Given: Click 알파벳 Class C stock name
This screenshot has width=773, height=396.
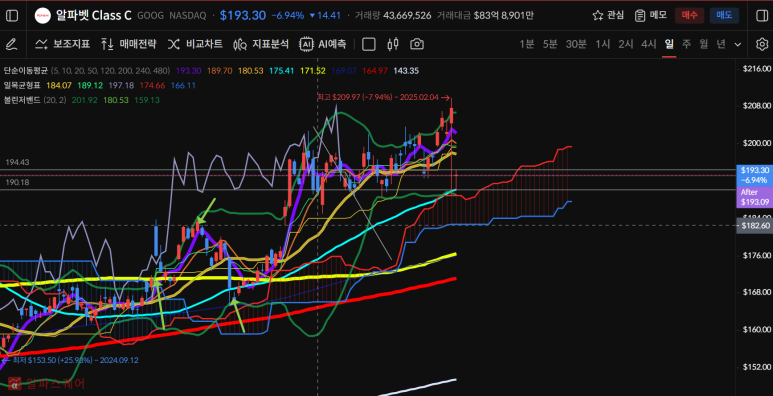Looking at the screenshot, I should tap(94, 15).
